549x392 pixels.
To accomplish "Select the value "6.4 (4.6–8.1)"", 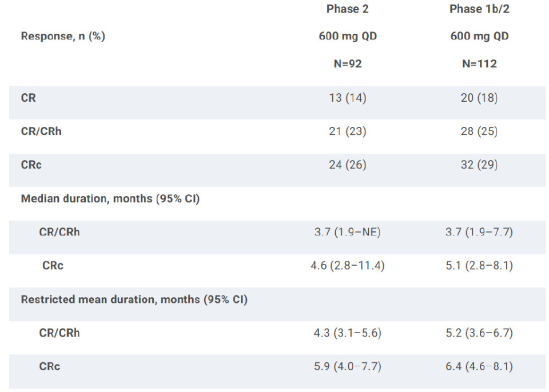I will (479, 366).
